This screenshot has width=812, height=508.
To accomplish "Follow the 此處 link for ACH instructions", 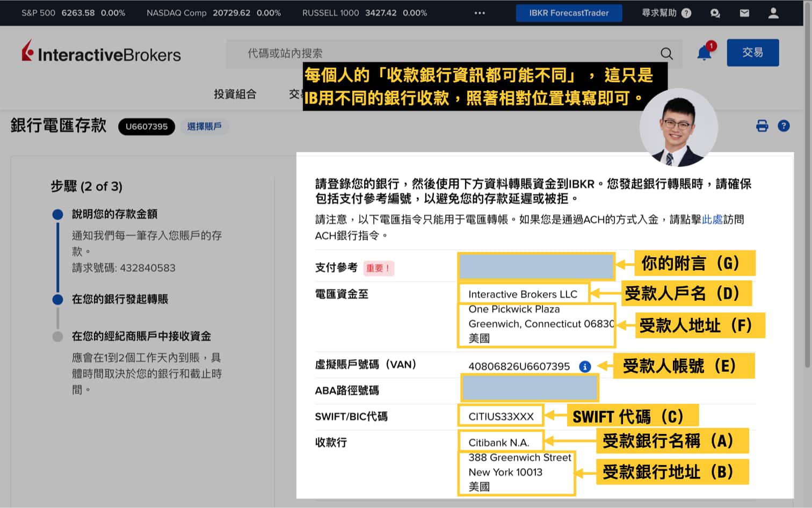I will click(x=712, y=219).
